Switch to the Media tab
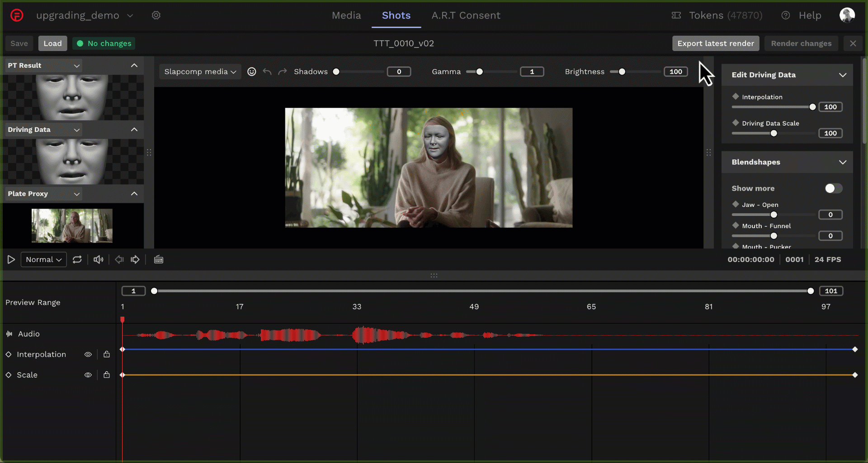This screenshot has width=868, height=463. [346, 15]
